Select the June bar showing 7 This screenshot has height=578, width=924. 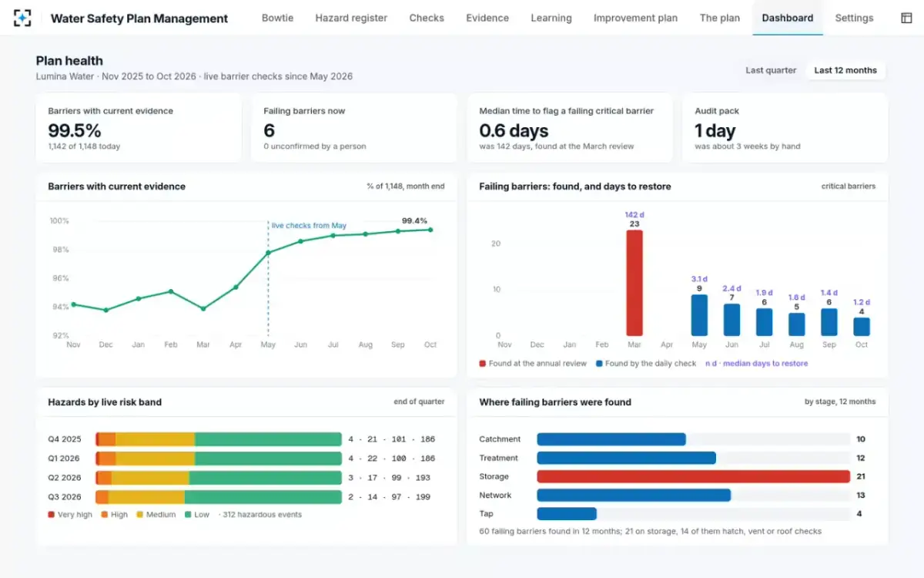click(x=731, y=320)
